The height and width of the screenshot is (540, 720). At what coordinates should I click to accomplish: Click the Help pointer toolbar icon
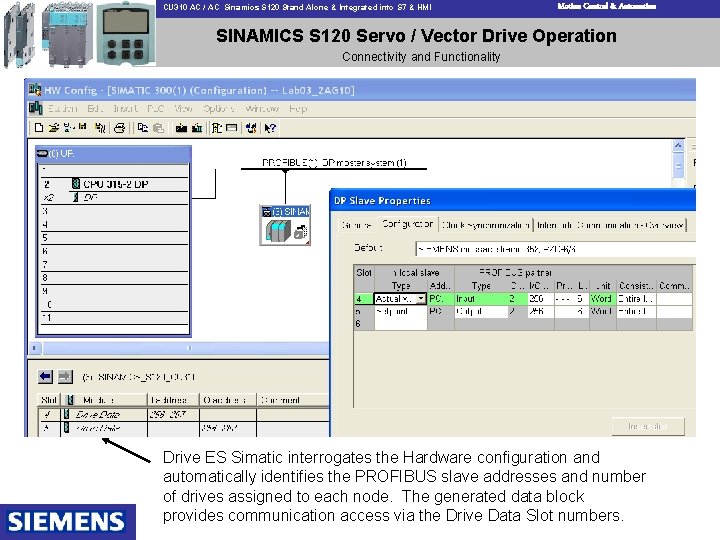pos(270,128)
